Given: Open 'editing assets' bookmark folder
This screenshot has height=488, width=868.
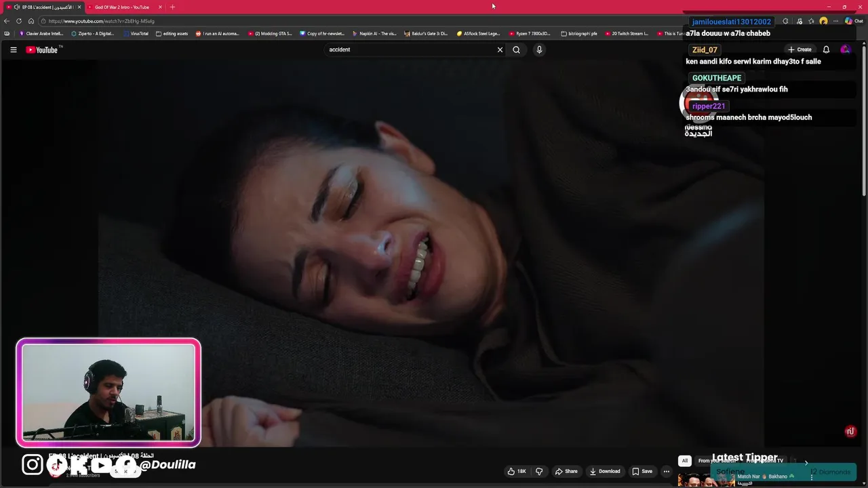Looking at the screenshot, I should pyautogui.click(x=172, y=33).
